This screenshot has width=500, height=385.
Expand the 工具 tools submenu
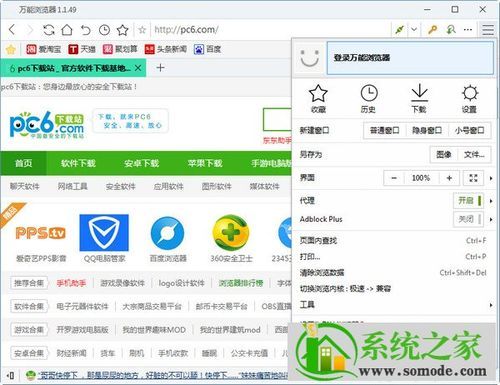coord(393,305)
